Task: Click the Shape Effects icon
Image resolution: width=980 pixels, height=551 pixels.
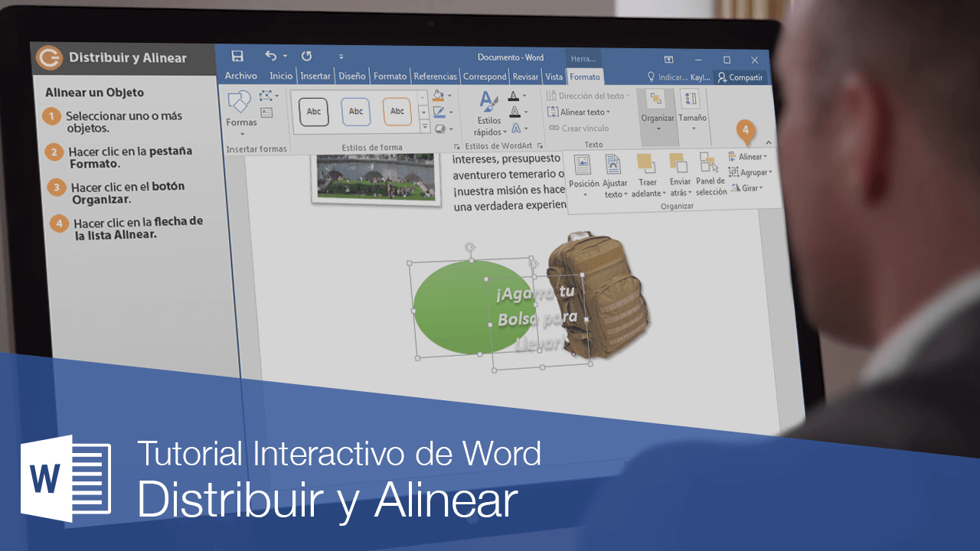Action: tap(439, 129)
